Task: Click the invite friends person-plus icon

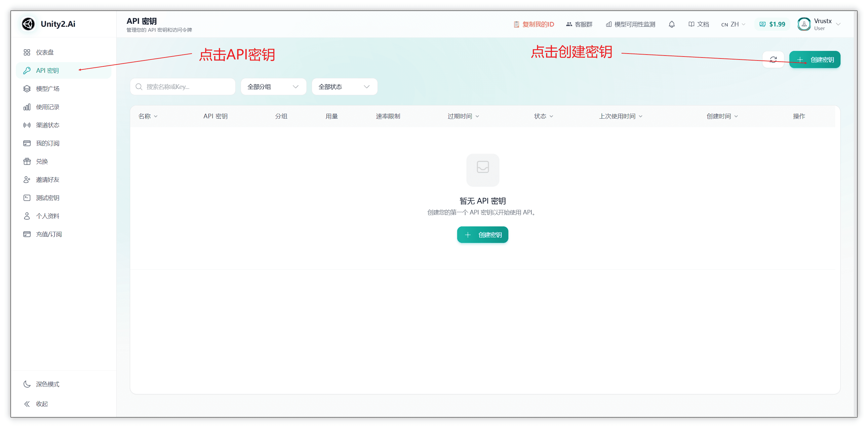Action: pyautogui.click(x=27, y=179)
